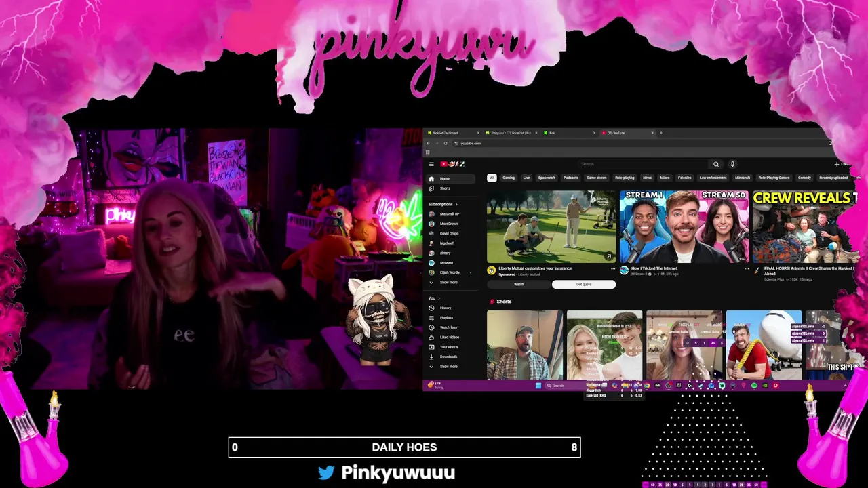Play the STREAM 1 STREAM 50 MrBeast video thumbnail

[x=684, y=226]
